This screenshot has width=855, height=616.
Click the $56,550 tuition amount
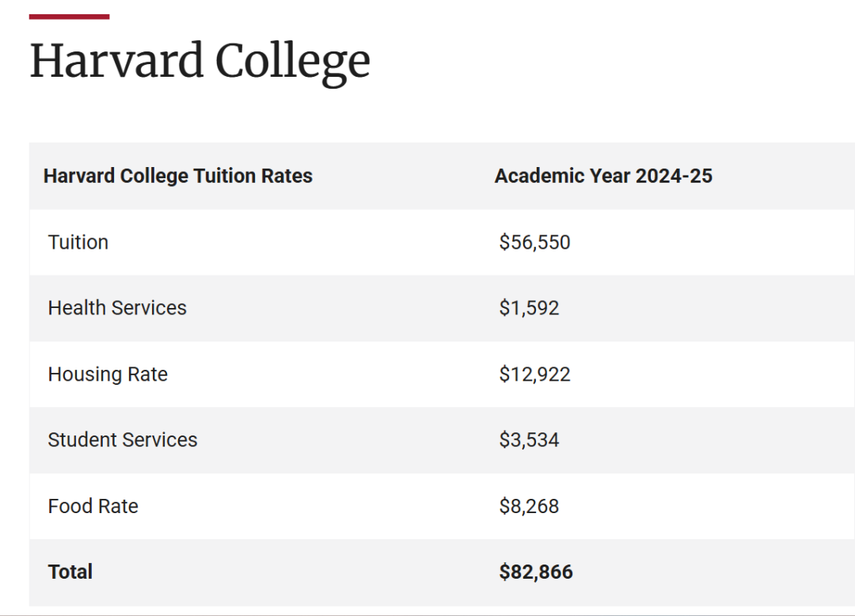[x=534, y=242]
